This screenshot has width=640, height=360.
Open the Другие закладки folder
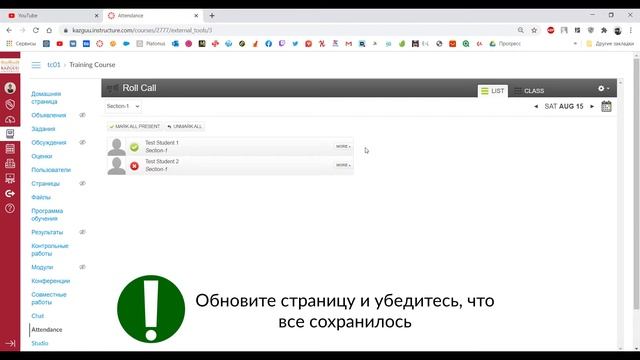[610, 44]
